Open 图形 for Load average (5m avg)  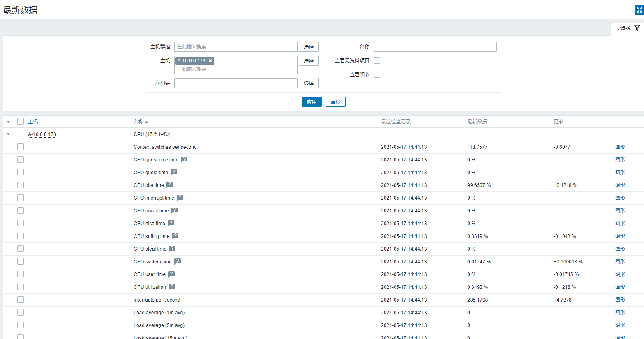620,325
